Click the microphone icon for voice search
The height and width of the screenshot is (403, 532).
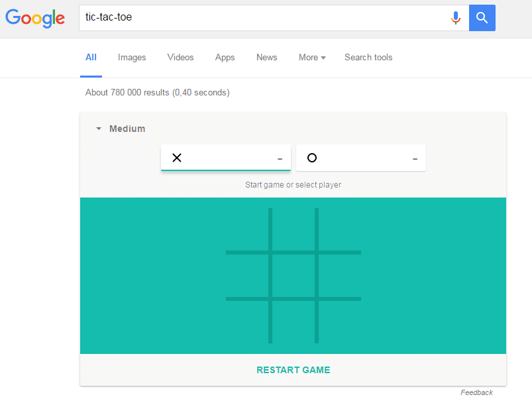pos(456,18)
